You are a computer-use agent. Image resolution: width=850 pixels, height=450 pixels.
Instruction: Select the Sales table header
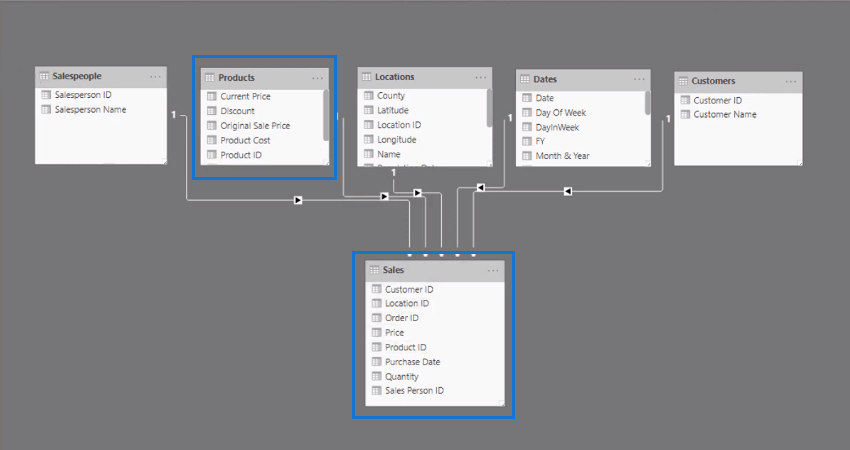pos(435,270)
